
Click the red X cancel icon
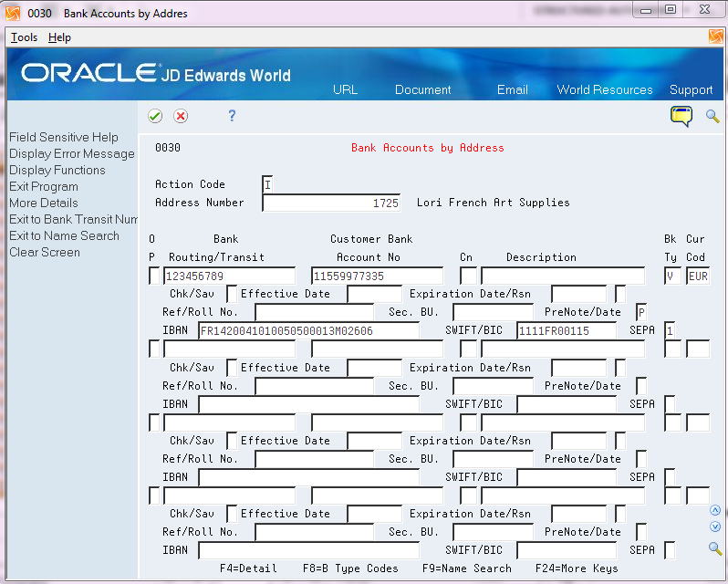[x=181, y=116]
